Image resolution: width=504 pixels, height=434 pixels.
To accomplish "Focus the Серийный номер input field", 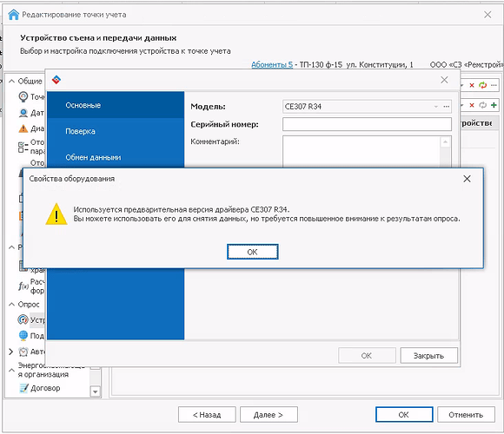I will tap(367, 124).
